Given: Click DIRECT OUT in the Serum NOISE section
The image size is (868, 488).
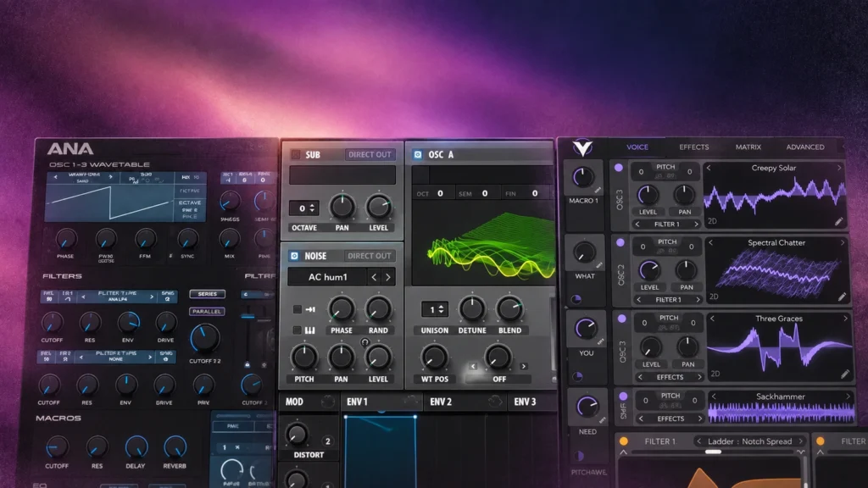Looking at the screenshot, I should click(370, 256).
